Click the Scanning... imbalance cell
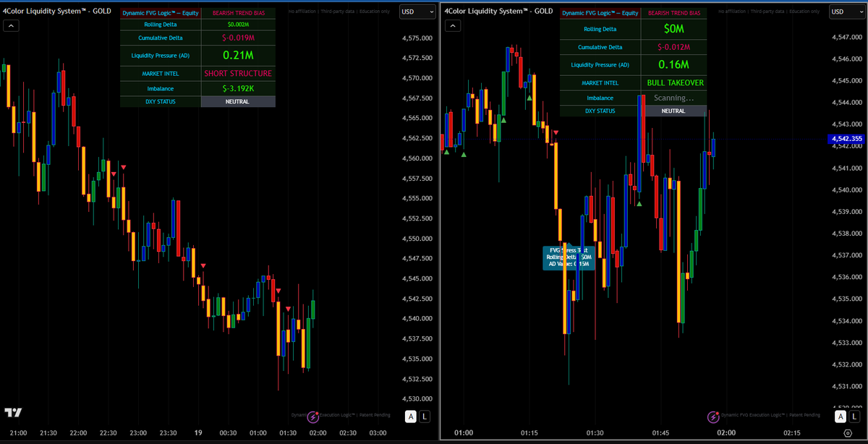Viewport: 868px width, 444px height. 674,98
